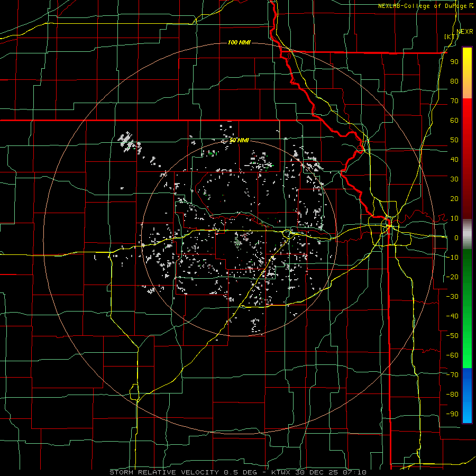Pick the blue bottom segment of the color bar

[x=467, y=396]
